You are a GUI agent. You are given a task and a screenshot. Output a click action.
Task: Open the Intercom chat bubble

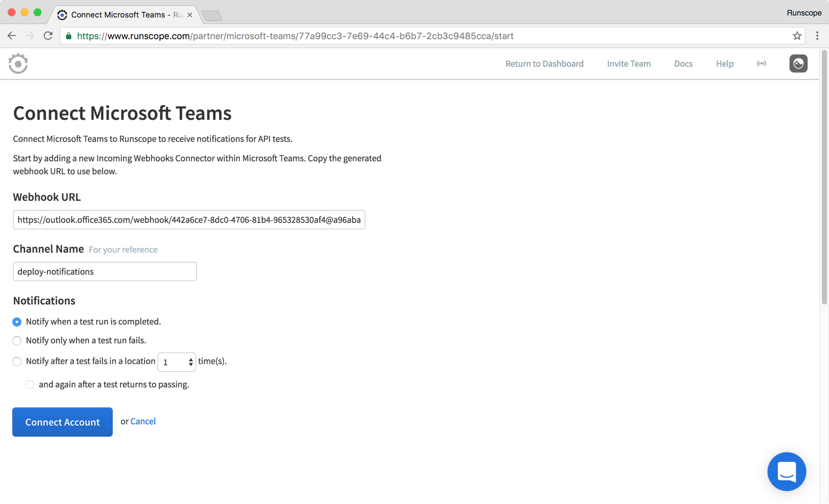[x=786, y=472]
